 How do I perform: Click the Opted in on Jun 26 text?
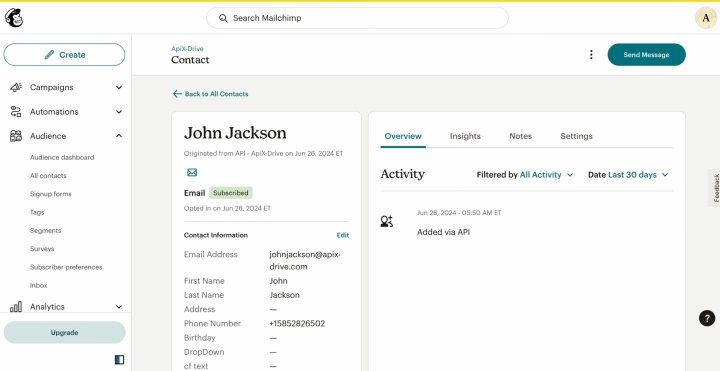[x=227, y=208]
